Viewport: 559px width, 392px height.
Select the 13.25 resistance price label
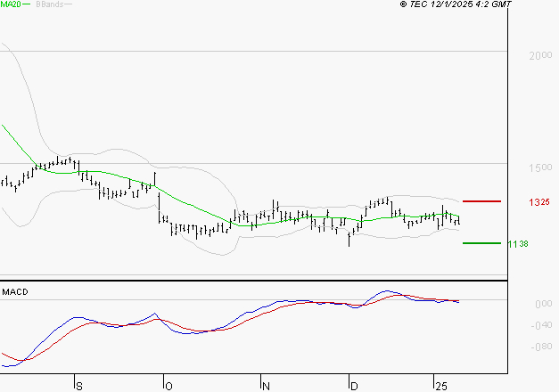click(538, 202)
